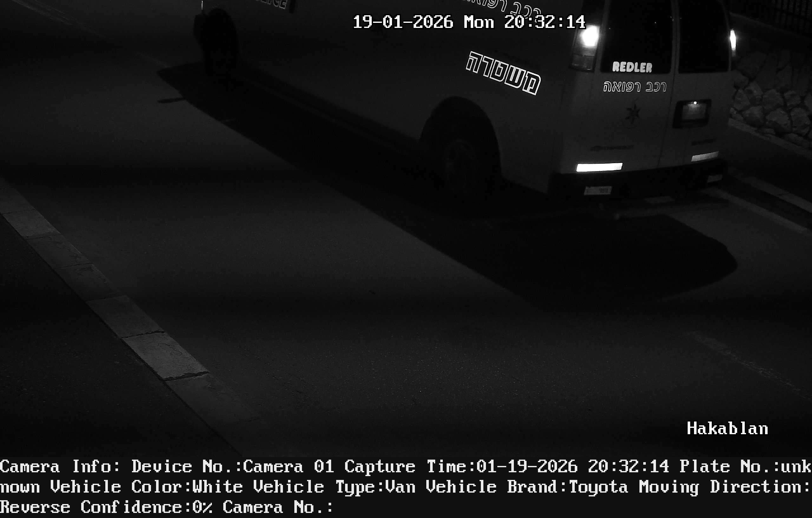The width and height of the screenshot is (812, 518).
Task: Click the Hebrew text below REDLER on rear door
Action: tap(635, 87)
